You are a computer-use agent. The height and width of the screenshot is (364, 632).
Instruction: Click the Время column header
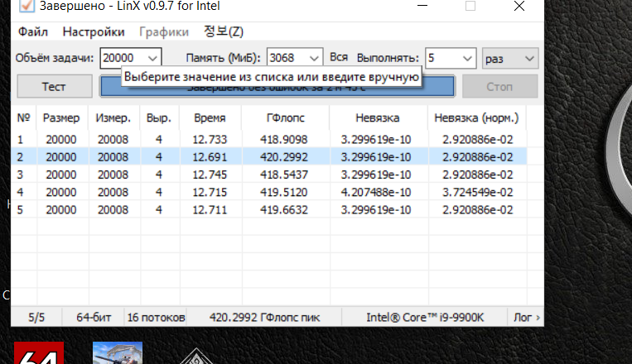210,118
